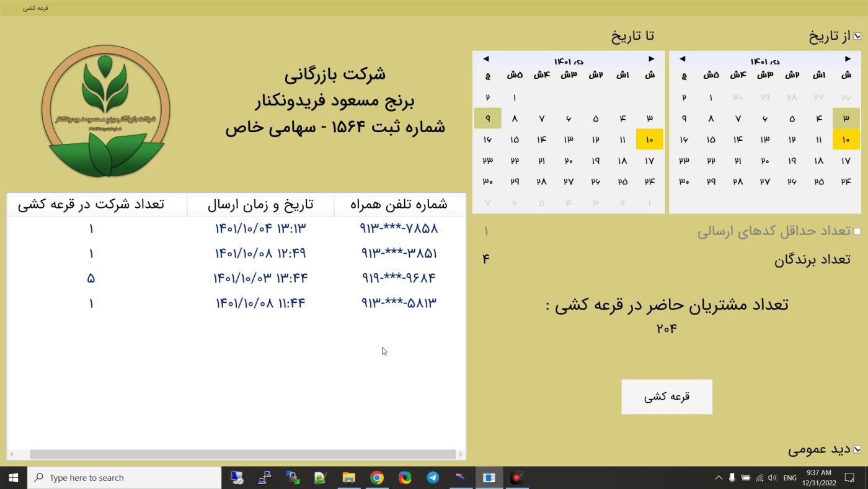Select day 12 in the تا تاریخ calendar
868x489 pixels.
[596, 140]
